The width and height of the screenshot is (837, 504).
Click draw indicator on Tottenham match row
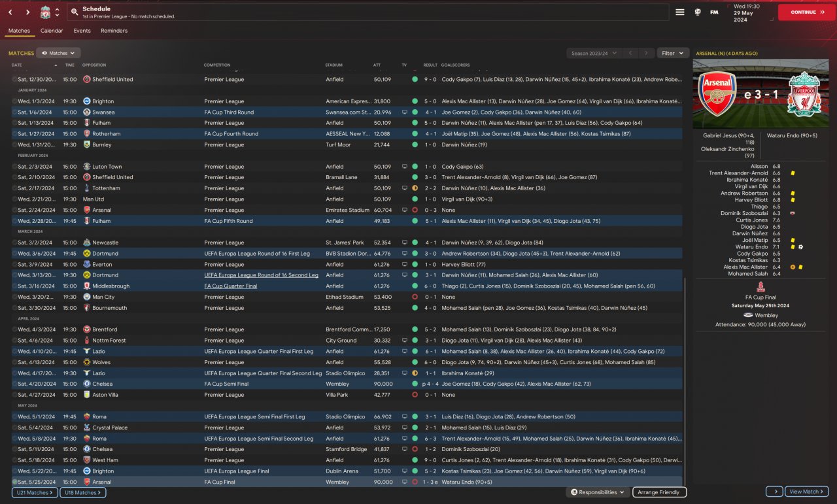415,188
